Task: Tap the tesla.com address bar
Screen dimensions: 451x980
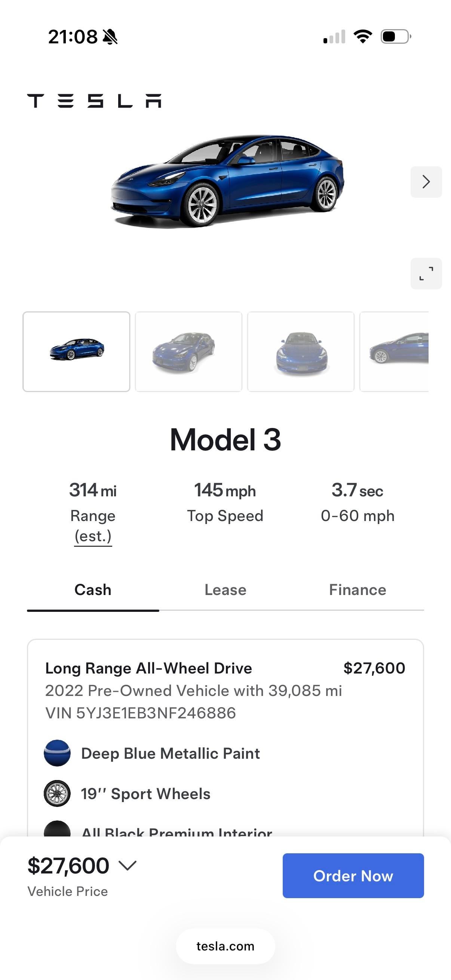Action: coord(225,946)
